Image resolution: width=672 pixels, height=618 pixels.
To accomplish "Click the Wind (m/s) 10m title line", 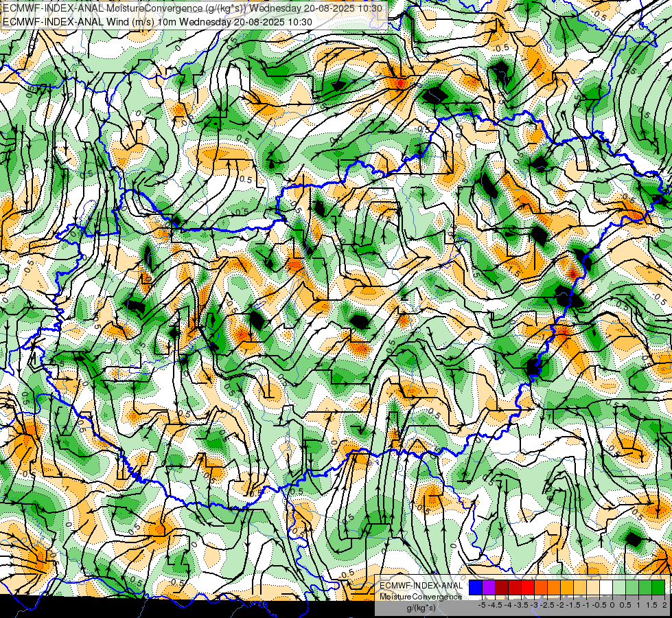I will (x=157, y=22).
